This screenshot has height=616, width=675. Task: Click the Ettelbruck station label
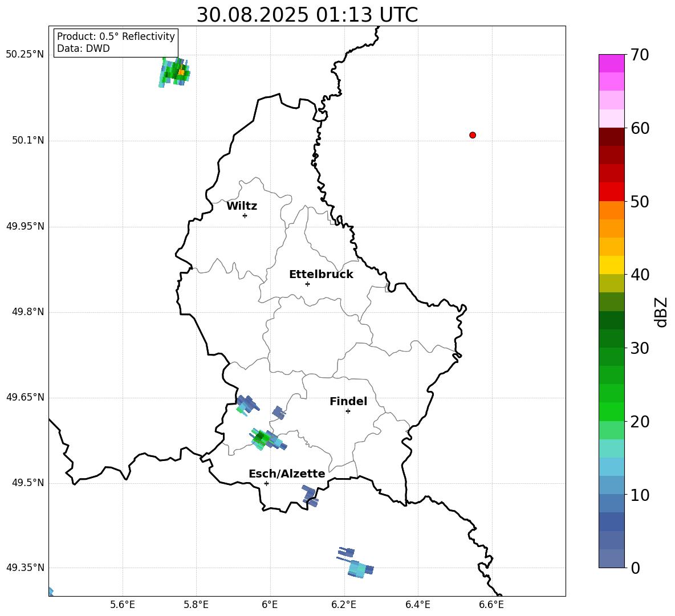click(321, 275)
